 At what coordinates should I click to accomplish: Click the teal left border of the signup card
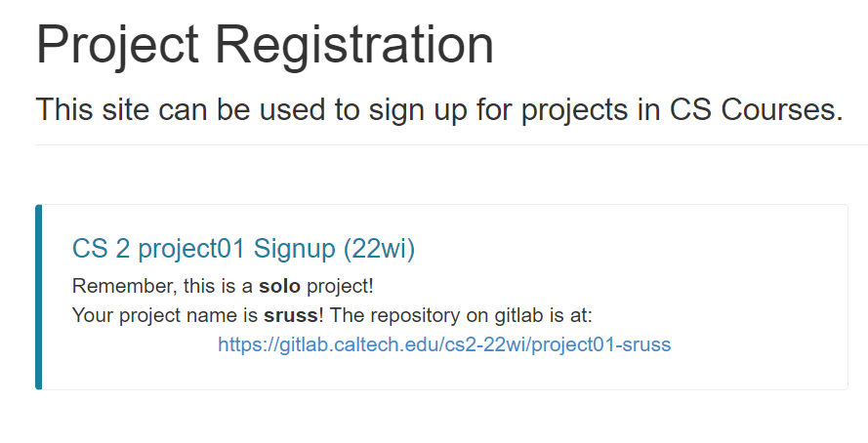[x=38, y=297]
